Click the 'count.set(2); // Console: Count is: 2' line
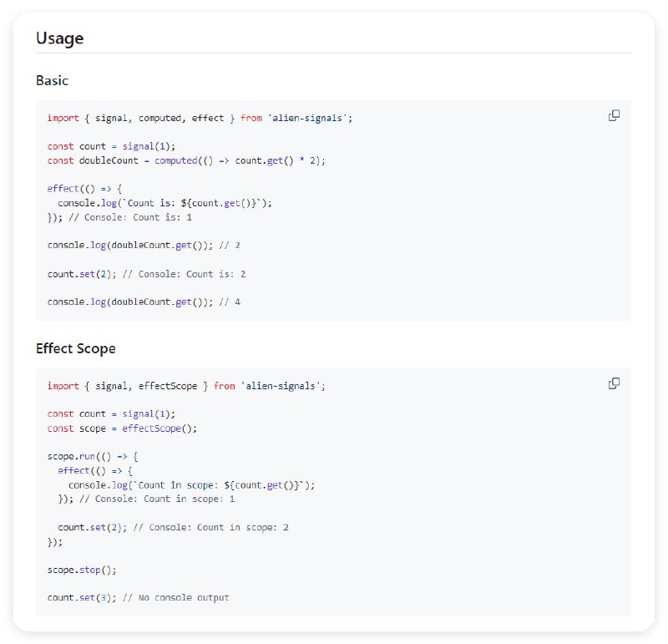 point(146,274)
